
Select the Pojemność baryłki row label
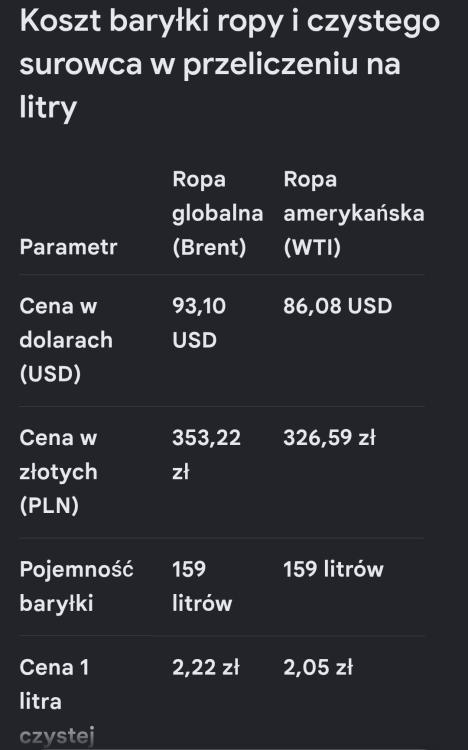(x=77, y=586)
